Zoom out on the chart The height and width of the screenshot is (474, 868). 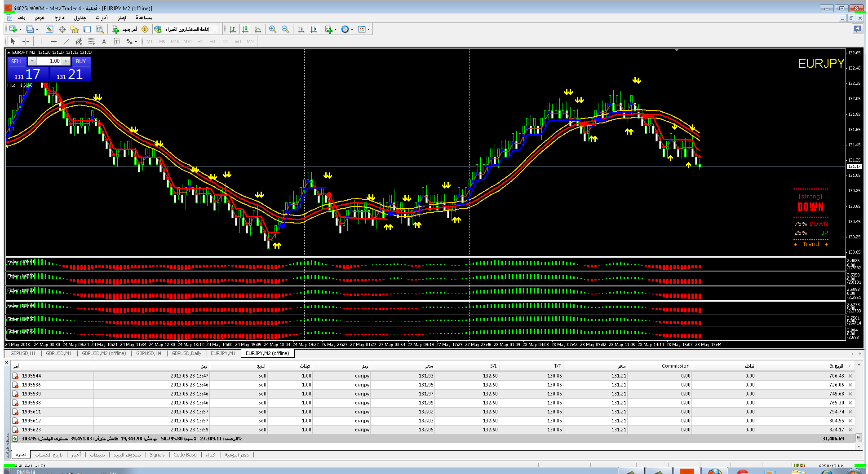[285, 29]
